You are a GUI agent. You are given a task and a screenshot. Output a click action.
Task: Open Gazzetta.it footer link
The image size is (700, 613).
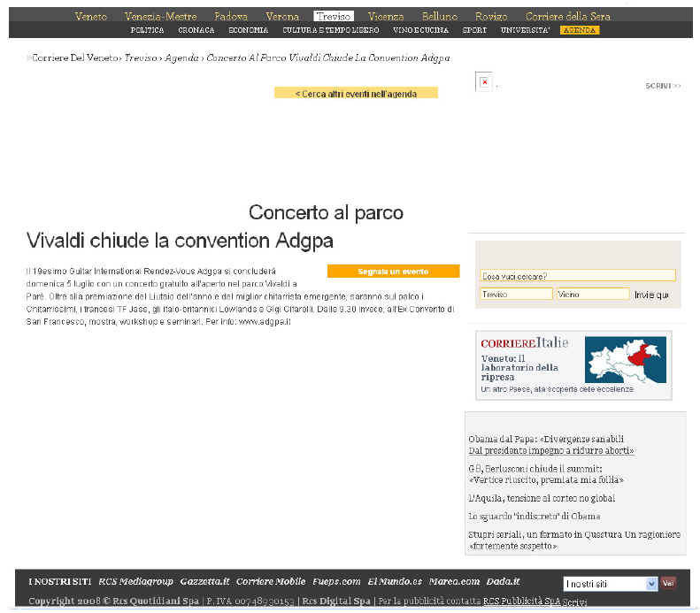[205, 581]
